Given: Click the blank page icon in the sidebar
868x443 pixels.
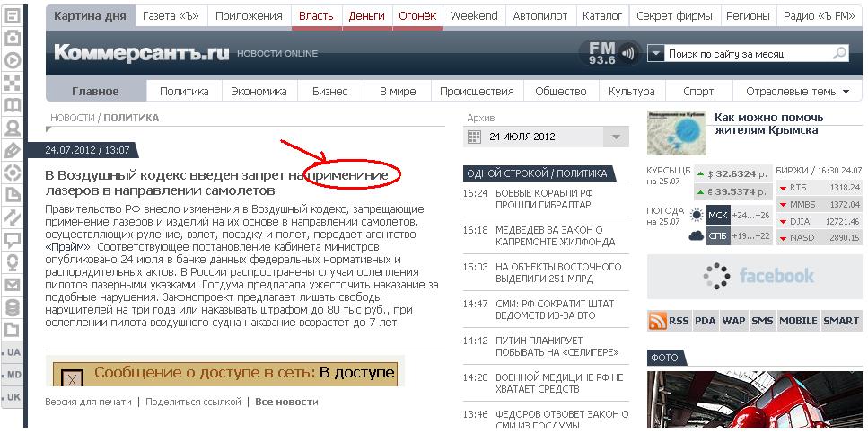Looking at the screenshot, I should coord(13,195).
